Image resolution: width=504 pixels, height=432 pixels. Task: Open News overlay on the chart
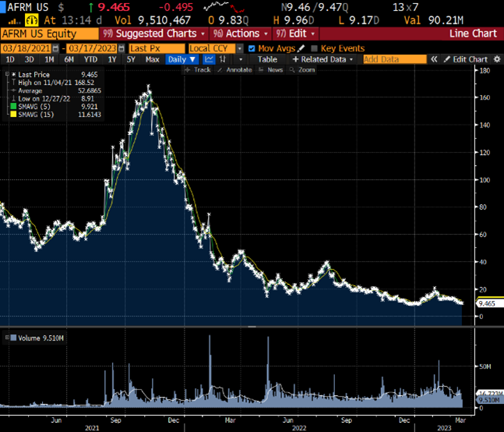pos(270,70)
